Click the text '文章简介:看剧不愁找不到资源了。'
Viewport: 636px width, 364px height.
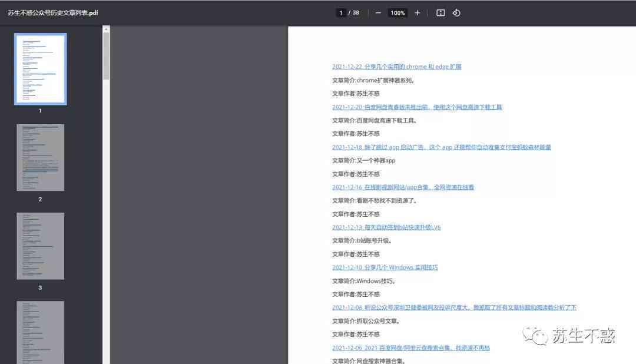[x=375, y=200]
